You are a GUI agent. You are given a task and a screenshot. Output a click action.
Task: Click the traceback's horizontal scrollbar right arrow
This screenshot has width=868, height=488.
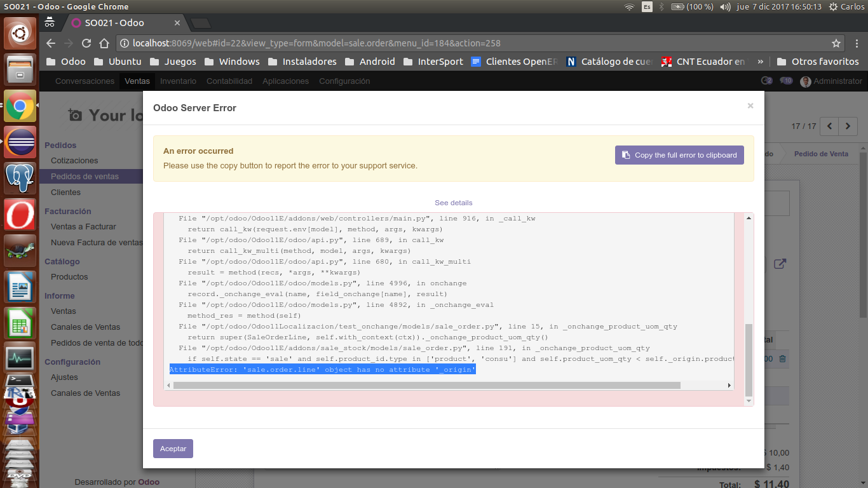coord(728,384)
